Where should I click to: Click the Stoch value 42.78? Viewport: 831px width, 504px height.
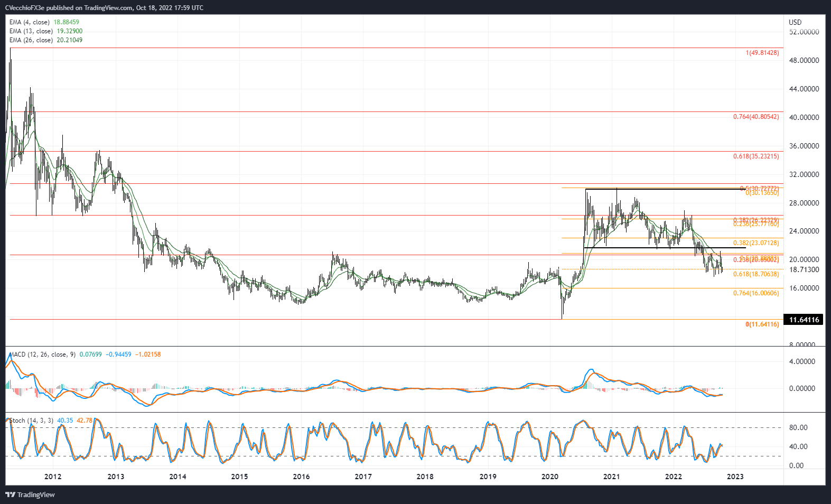(85, 421)
